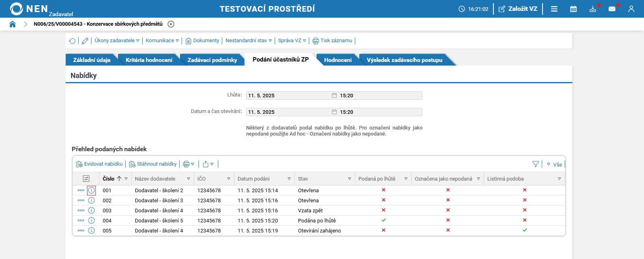Expand Nestandardní stav menu
The width and height of the screenshot is (644, 259).
point(248,41)
